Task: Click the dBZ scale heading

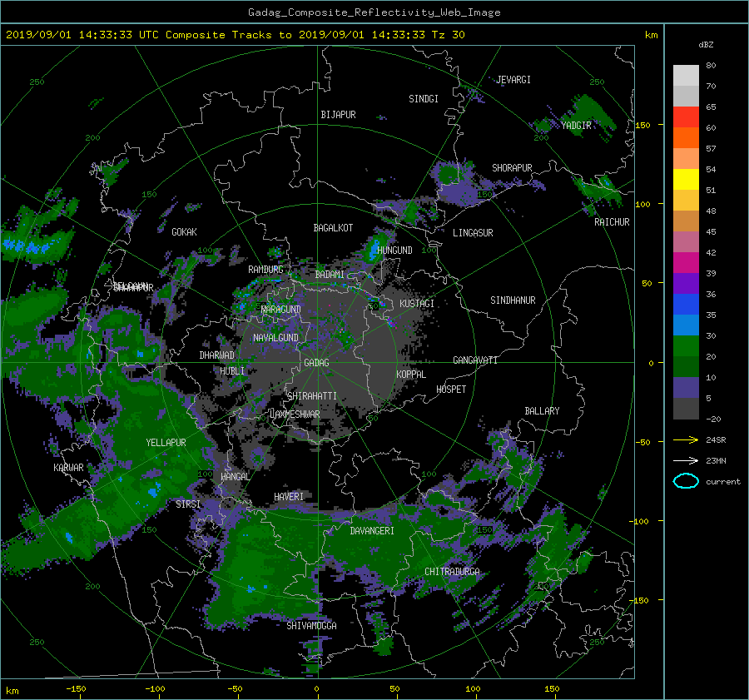Action: (x=706, y=45)
